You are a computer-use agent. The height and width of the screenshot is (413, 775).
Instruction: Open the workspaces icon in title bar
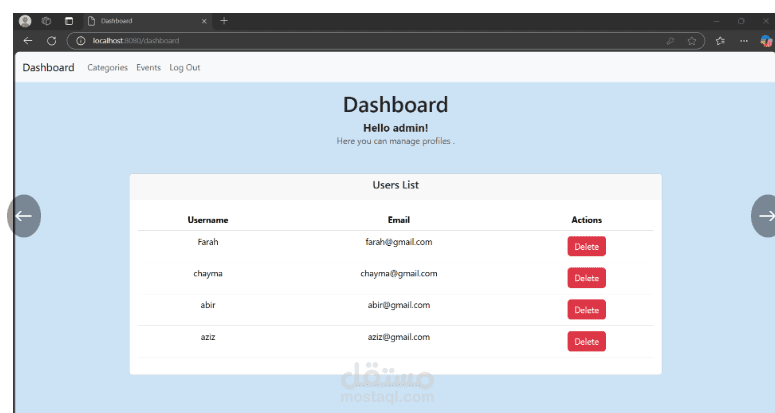(x=46, y=21)
